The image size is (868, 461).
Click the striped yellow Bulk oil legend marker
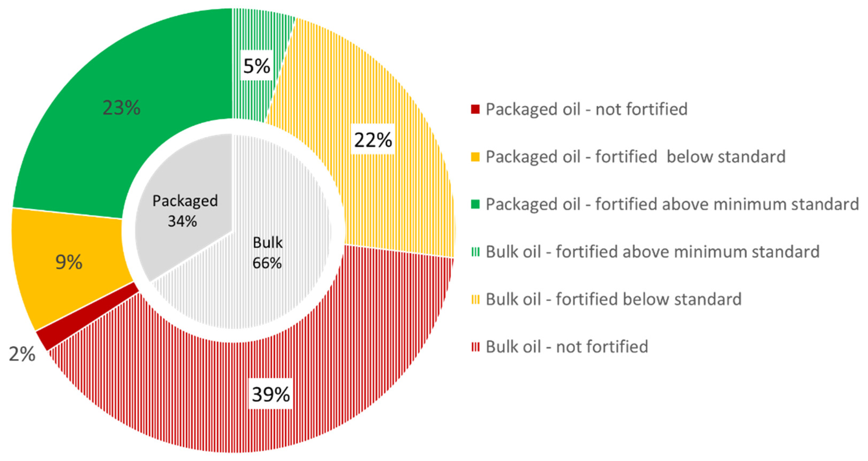(475, 299)
